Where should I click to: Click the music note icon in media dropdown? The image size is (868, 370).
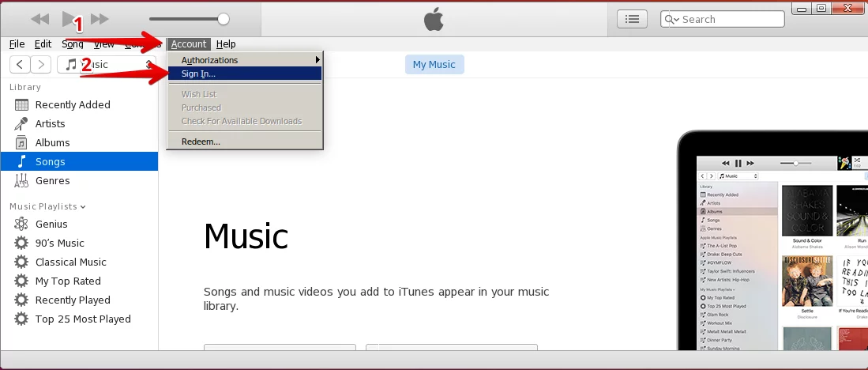pyautogui.click(x=70, y=64)
